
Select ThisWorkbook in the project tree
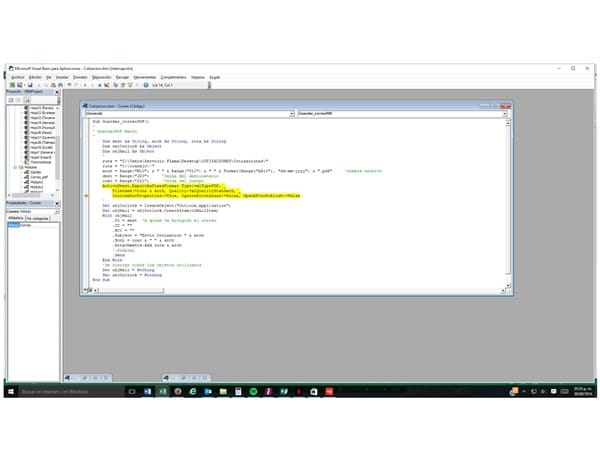point(40,162)
